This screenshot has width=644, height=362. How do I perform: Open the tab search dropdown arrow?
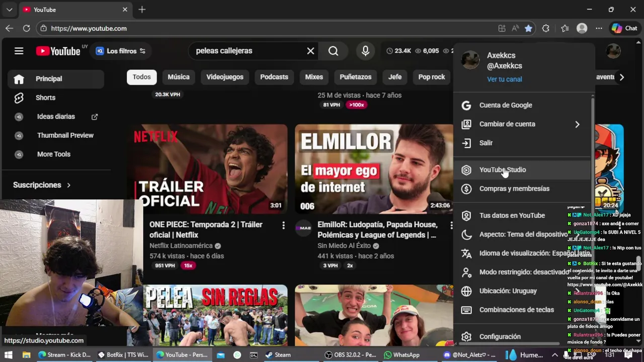[x=9, y=10]
